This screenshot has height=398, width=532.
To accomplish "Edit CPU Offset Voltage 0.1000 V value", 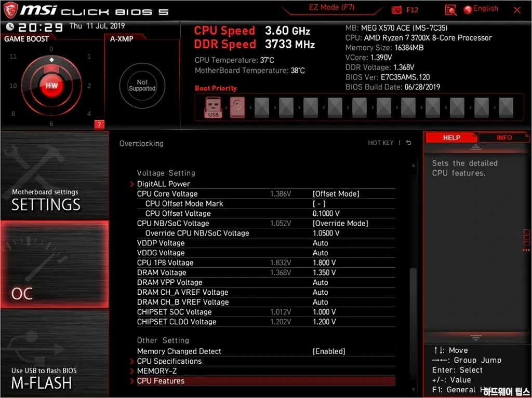I will [x=326, y=213].
